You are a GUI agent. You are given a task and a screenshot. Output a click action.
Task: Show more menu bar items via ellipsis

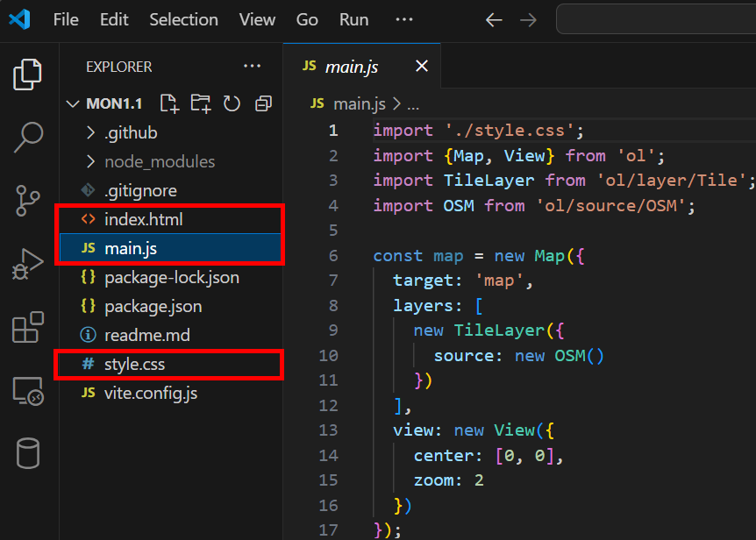click(404, 20)
